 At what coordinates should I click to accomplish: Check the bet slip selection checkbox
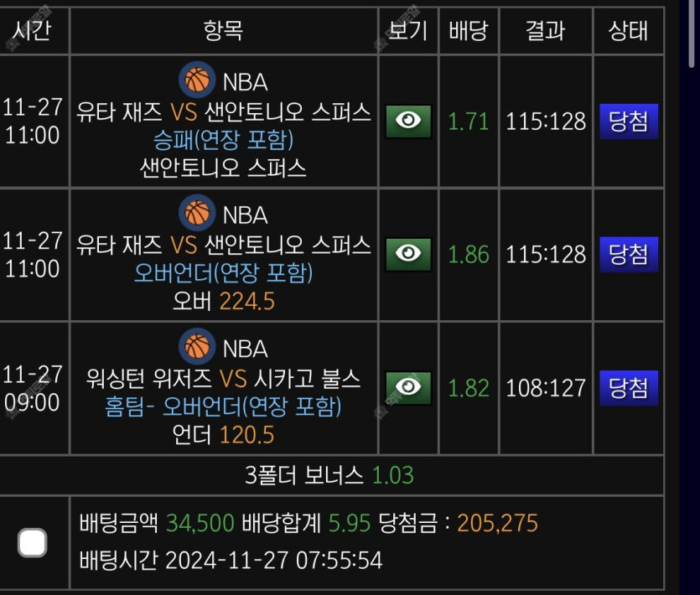(33, 543)
